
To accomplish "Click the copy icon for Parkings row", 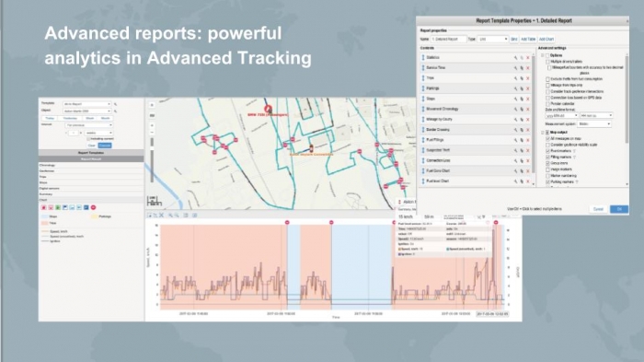I will pyautogui.click(x=522, y=88).
